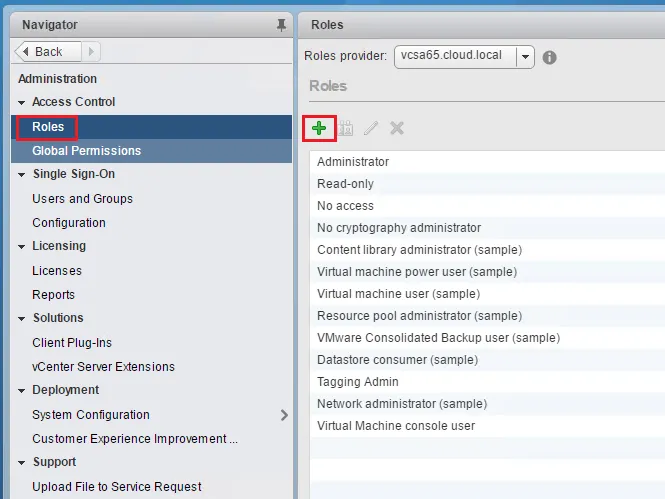Collapse the Single Sign-On section
The width and height of the screenshot is (665, 499).
(22, 174)
